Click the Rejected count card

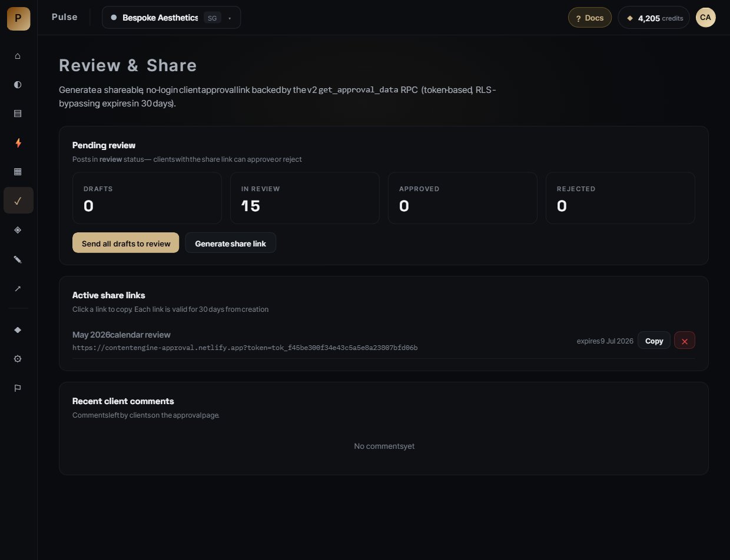point(620,198)
